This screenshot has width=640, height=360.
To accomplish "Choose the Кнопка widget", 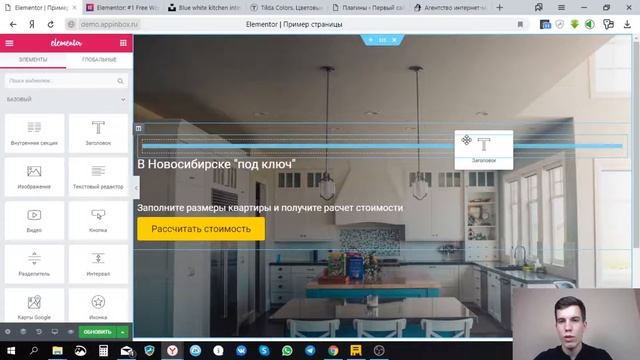I will coord(98,221).
